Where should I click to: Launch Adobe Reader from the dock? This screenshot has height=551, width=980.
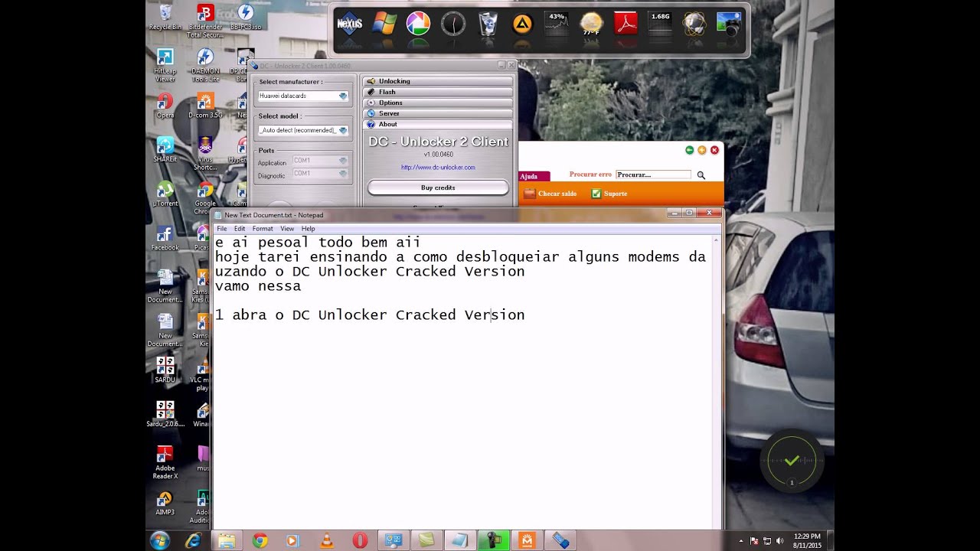click(x=626, y=24)
